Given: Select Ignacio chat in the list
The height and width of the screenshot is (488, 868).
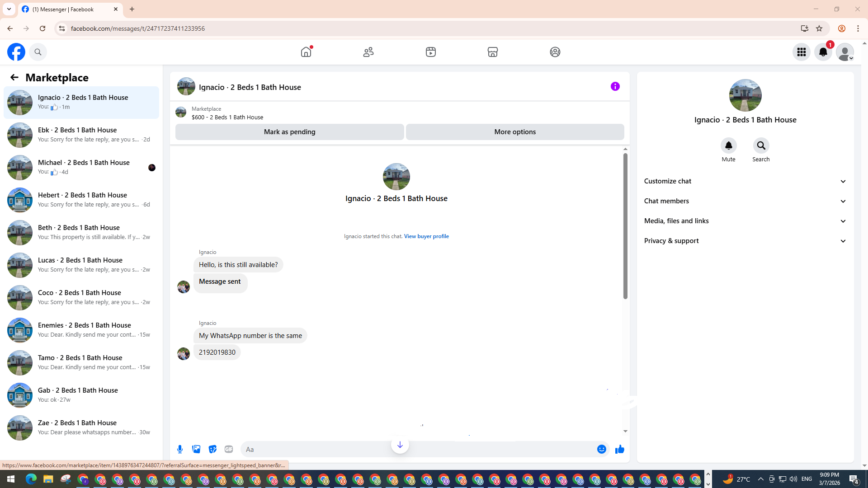Looking at the screenshot, I should coord(81,102).
